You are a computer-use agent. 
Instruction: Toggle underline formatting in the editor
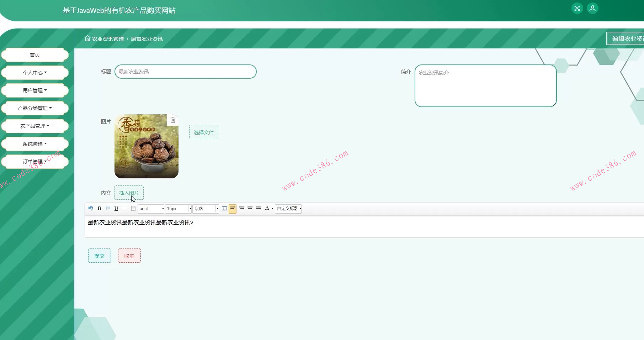(116, 208)
